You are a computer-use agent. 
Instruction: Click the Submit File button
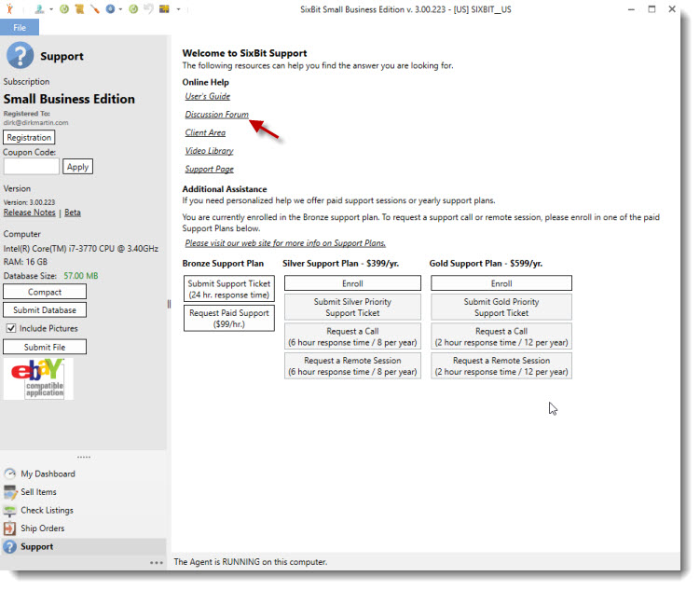point(45,347)
